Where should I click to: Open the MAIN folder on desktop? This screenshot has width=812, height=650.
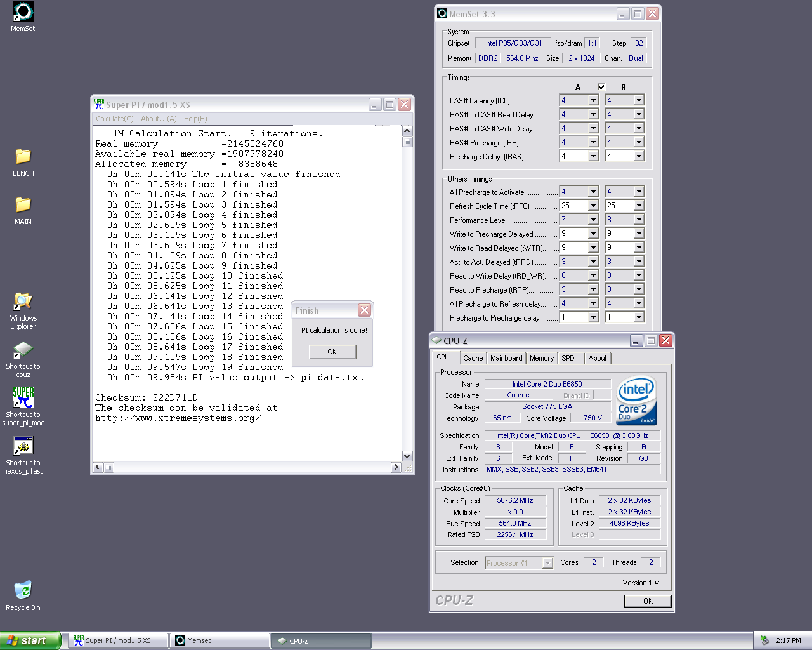tap(23, 210)
